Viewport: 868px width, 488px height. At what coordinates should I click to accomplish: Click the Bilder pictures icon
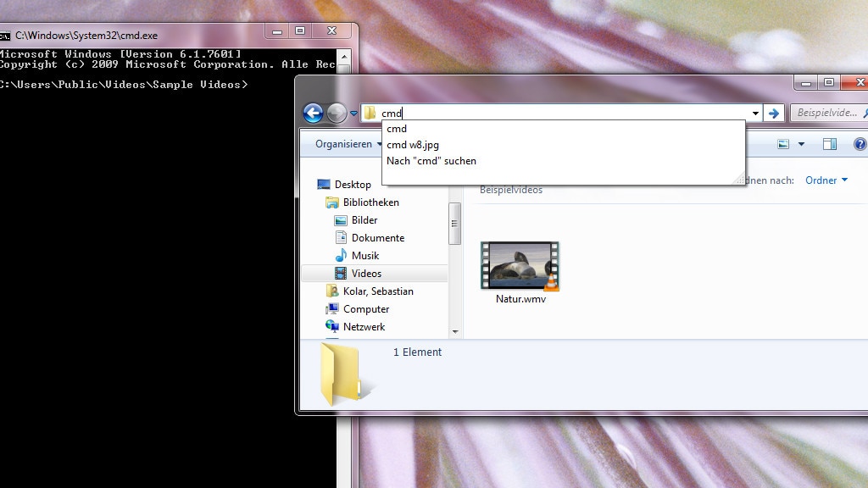pyautogui.click(x=341, y=220)
